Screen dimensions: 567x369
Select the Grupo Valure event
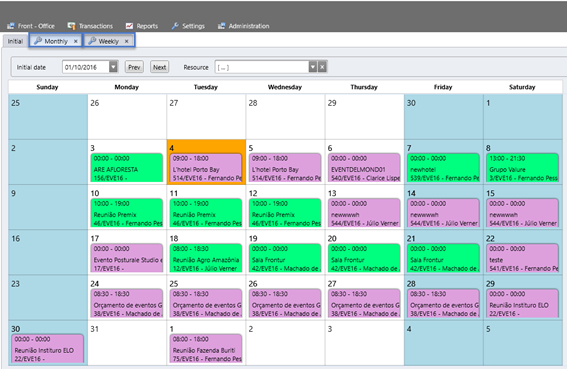click(523, 167)
